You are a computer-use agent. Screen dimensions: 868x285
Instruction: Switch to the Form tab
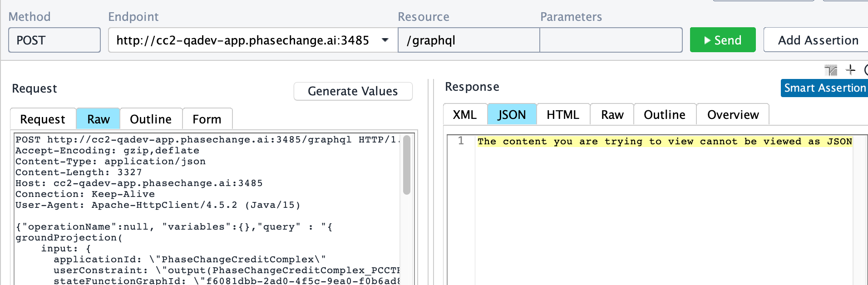[207, 119]
